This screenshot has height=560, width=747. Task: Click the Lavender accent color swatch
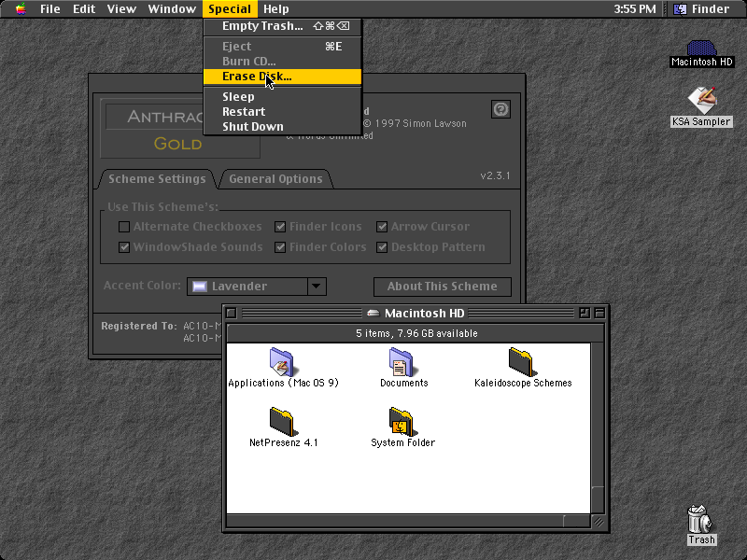coord(199,287)
